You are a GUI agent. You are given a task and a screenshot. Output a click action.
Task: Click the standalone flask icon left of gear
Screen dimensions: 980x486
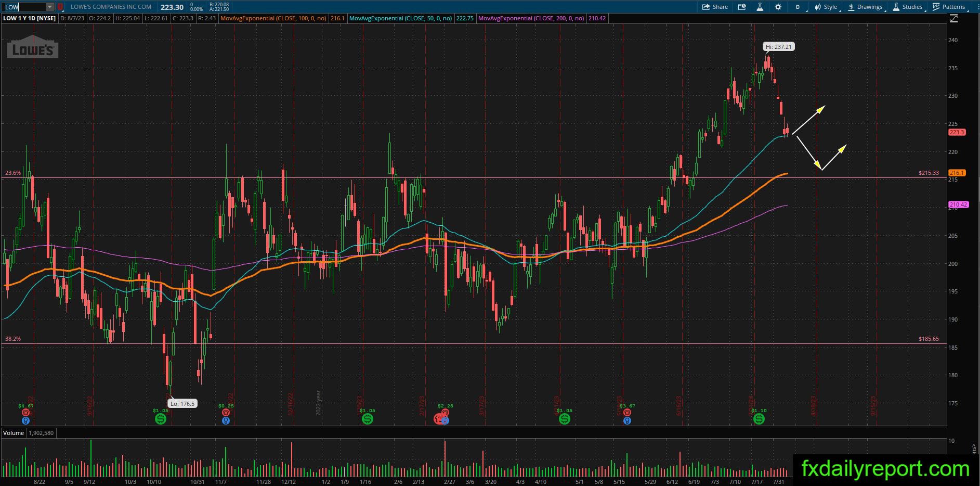point(760,7)
